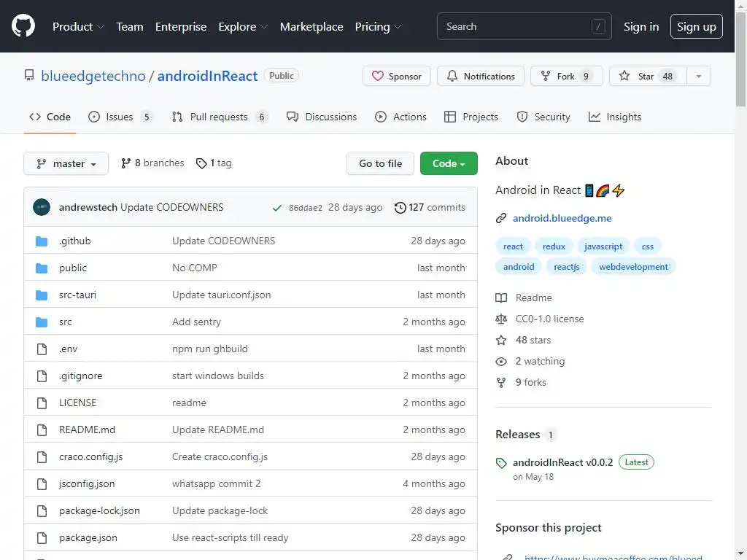Click the eye icon next to watching

point(501,362)
